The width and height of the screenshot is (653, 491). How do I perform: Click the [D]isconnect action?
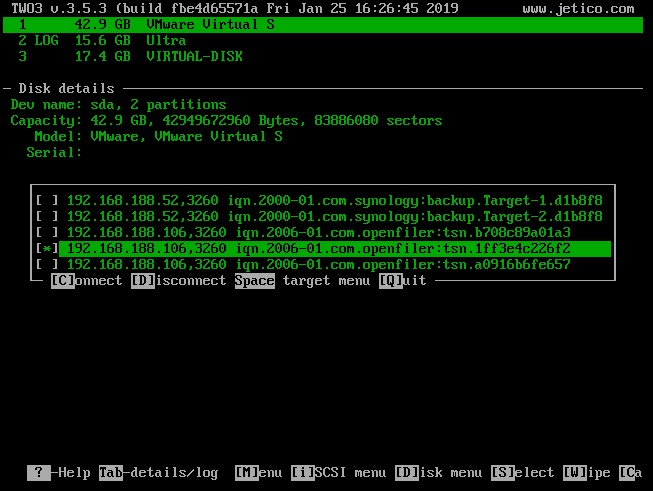point(179,280)
